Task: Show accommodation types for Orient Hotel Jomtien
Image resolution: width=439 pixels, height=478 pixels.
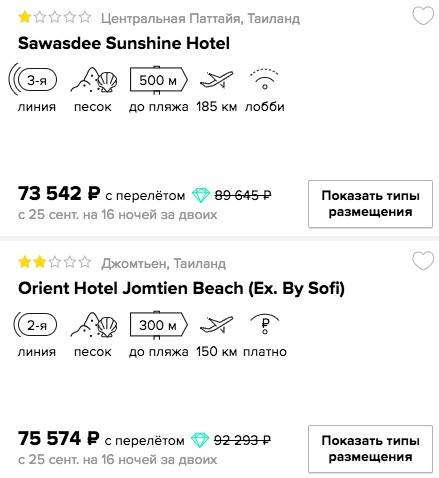Action: (x=370, y=449)
